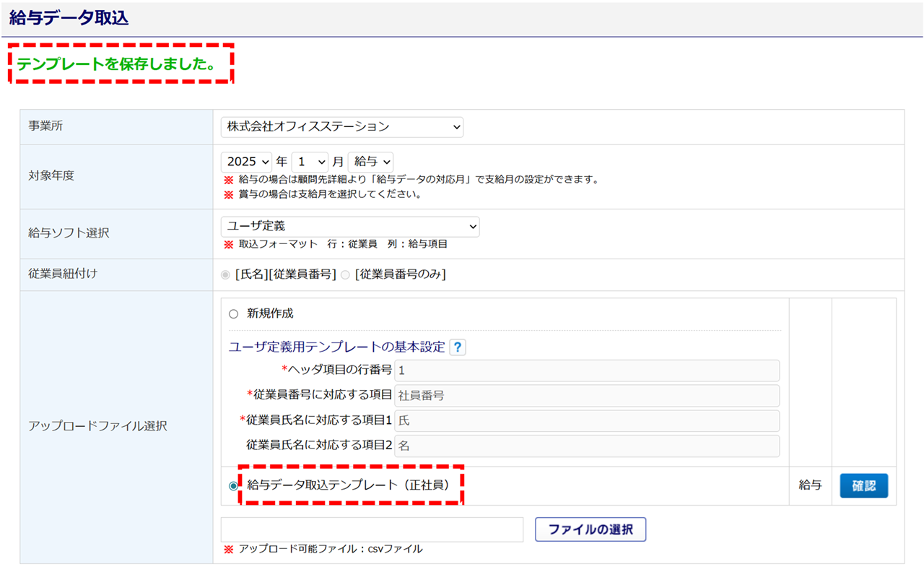Click the 給与データ取込 page heading
The width and height of the screenshot is (924, 567).
[69, 18]
